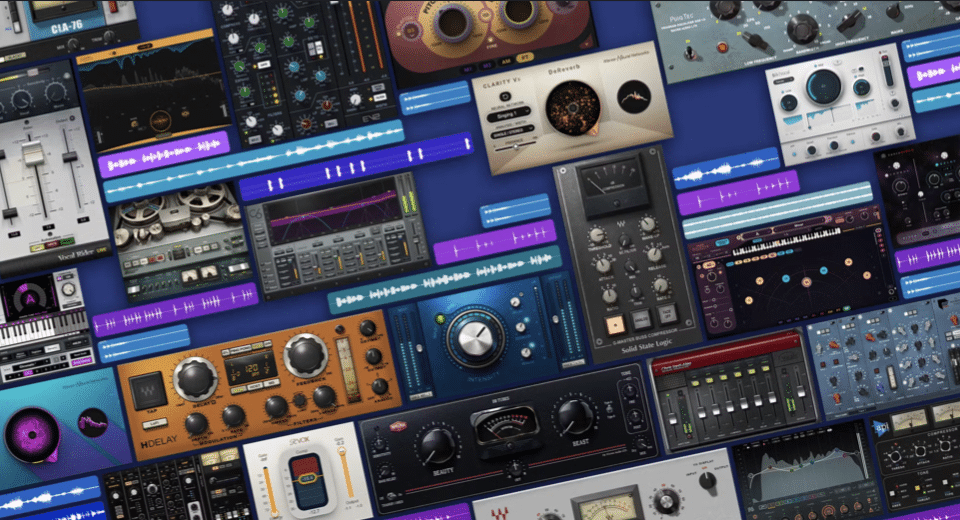
Task: Open the Single/Stereo dropdown in Clarity Vx DeReverb
Action: pyautogui.click(x=512, y=132)
